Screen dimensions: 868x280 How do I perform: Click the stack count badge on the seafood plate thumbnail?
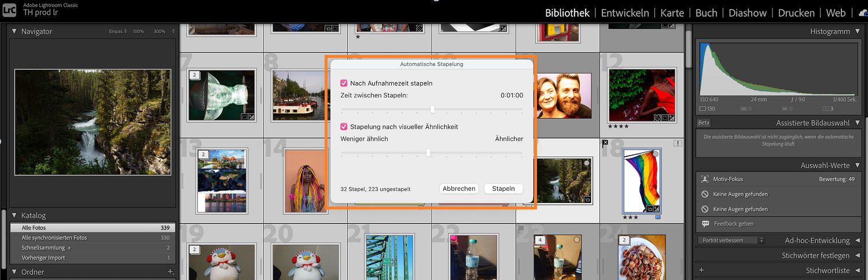624,240
